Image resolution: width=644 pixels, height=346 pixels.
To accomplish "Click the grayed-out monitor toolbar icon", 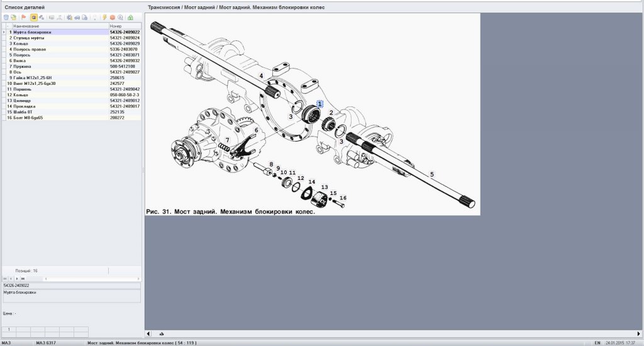I will click(52, 17).
